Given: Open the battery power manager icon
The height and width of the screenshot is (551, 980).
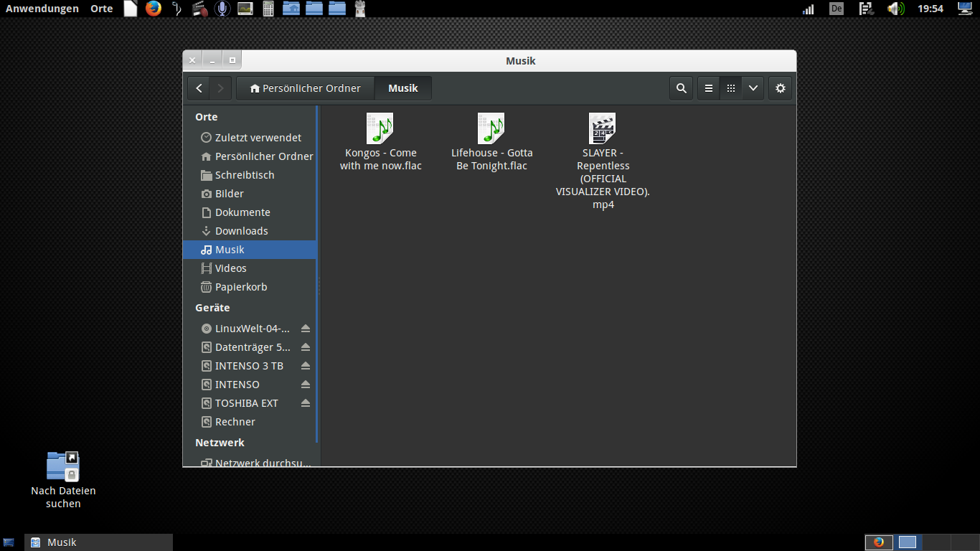Looking at the screenshot, I should (x=866, y=9).
